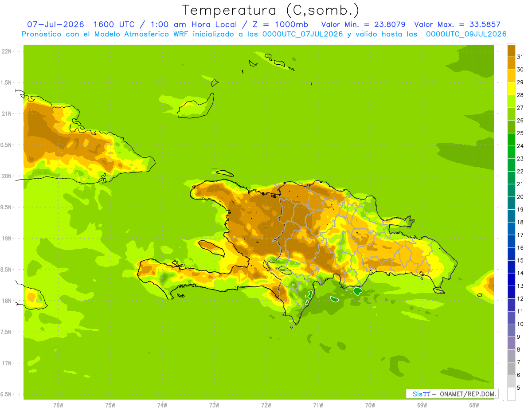Image resolution: width=532 pixels, height=411 pixels.
Task: Click the "70W" longitude label
Action: pyautogui.click(x=370, y=405)
